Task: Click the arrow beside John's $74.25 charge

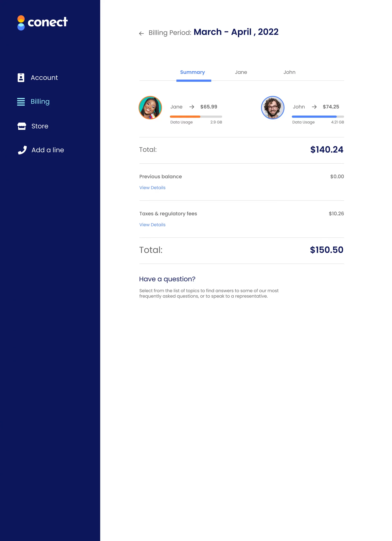Action: [314, 107]
